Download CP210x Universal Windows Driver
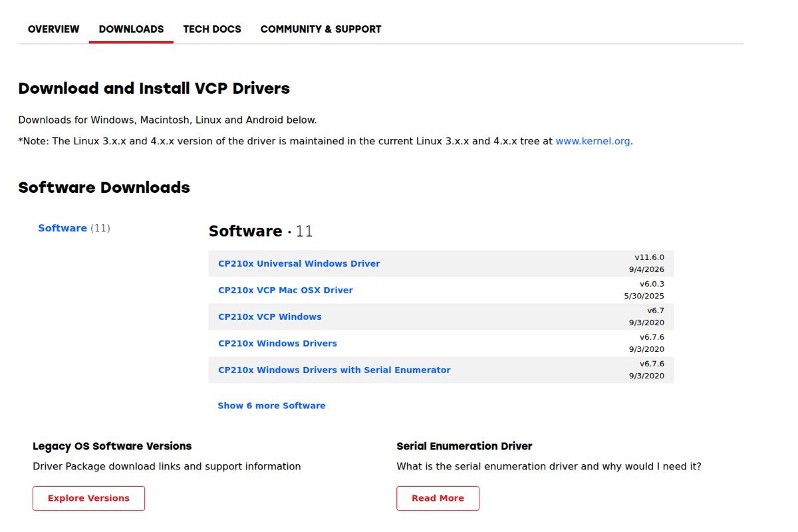Image resolution: width=798 pixels, height=532 pixels. pos(299,263)
